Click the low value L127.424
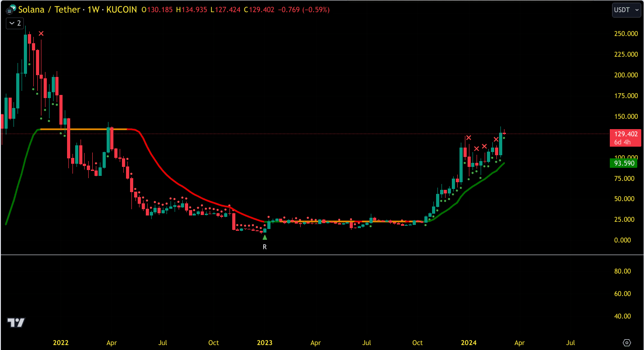This screenshot has width=644, height=350. (x=225, y=9)
